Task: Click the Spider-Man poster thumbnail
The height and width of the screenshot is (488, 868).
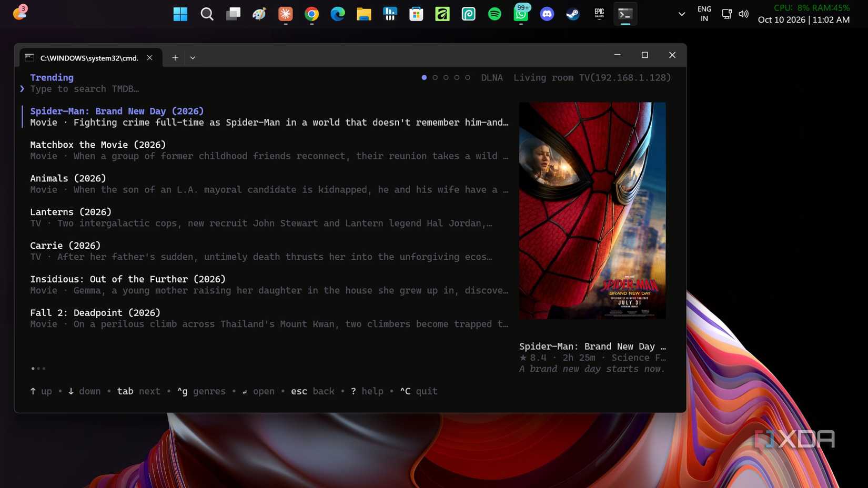Action: click(592, 210)
